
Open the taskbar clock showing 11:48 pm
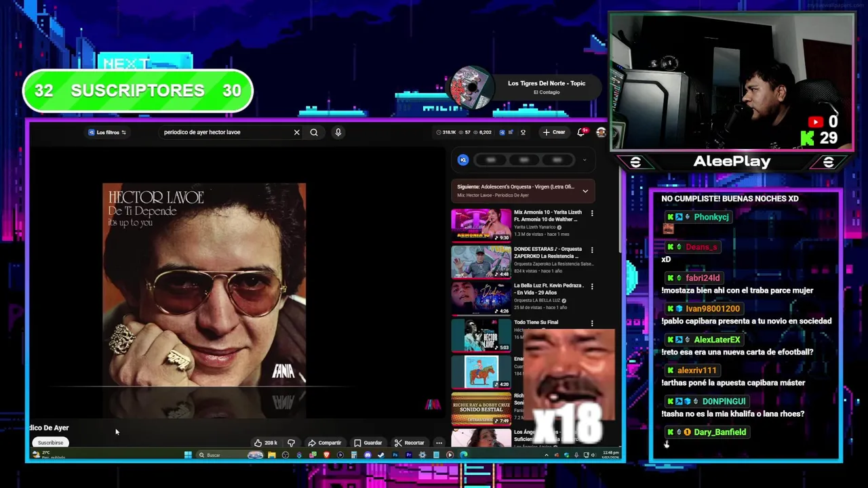(610, 454)
